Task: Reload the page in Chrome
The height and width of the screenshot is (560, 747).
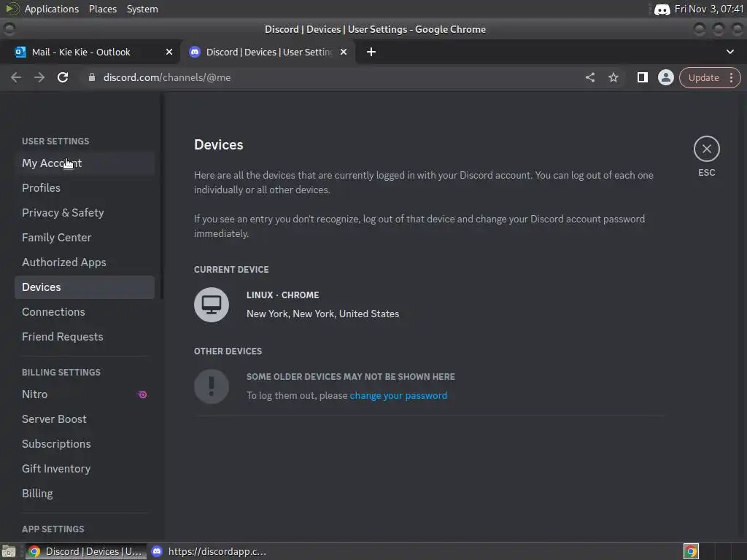Action: [x=63, y=77]
